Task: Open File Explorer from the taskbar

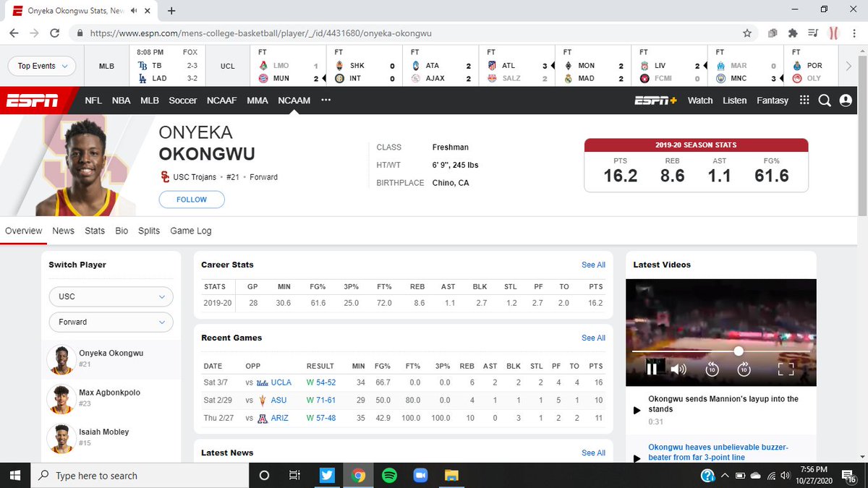Action: [451, 475]
